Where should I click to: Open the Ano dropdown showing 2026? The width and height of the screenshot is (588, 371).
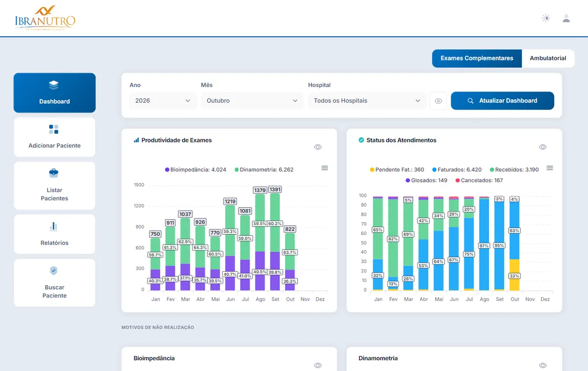(x=163, y=101)
